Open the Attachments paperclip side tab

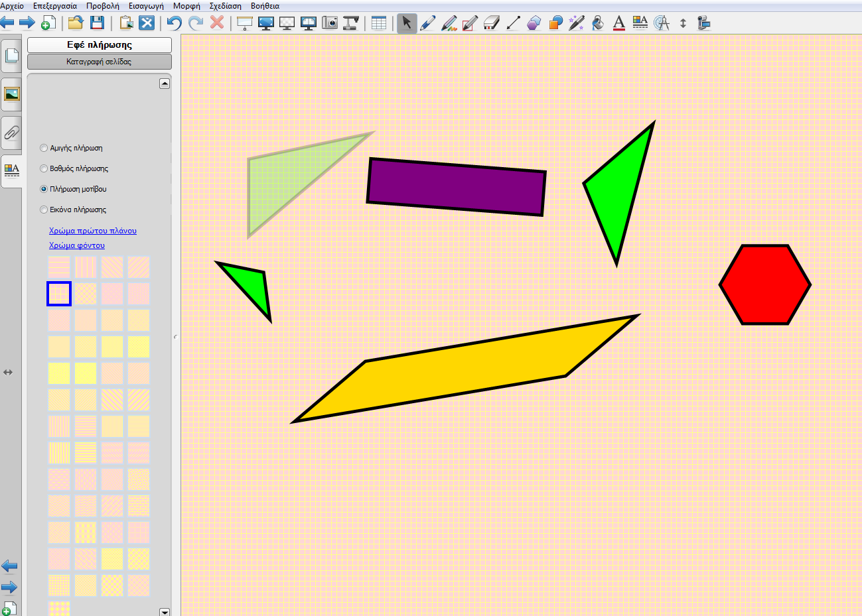click(x=11, y=133)
